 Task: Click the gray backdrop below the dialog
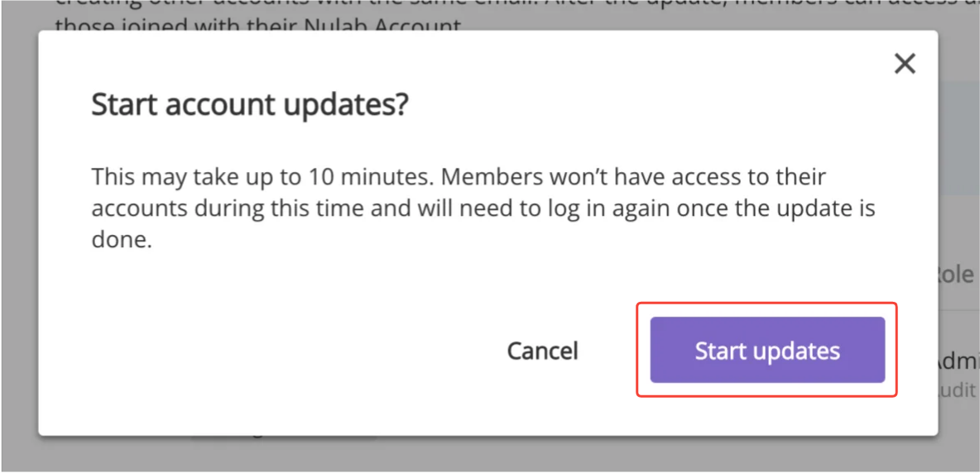[x=490, y=454]
